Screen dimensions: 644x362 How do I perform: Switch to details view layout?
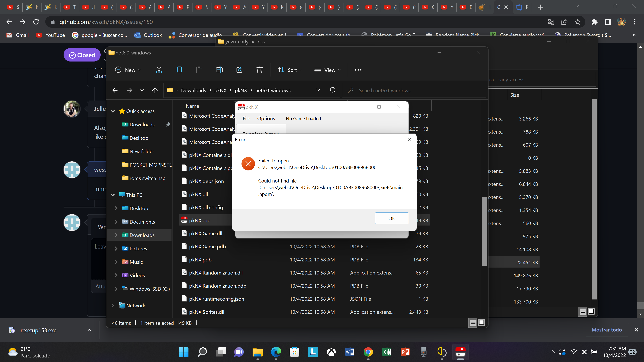(473, 323)
